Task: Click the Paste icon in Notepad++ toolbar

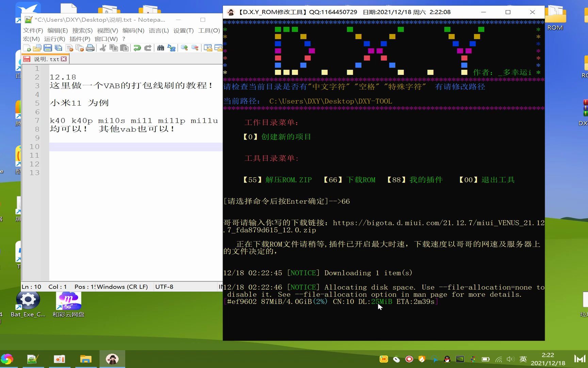Action: point(125,48)
